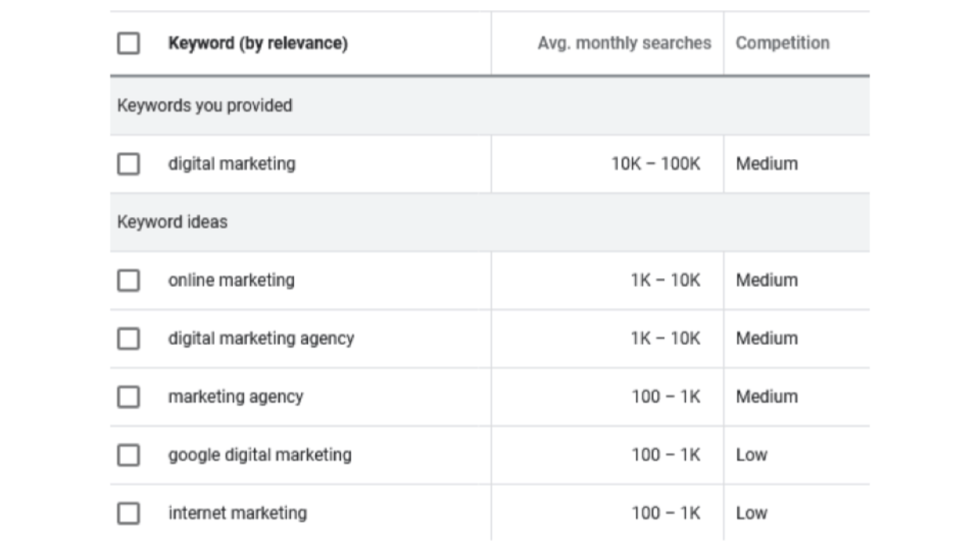Tick the select-all checkbox in header row
Image resolution: width=980 pixels, height=551 pixels.
[x=129, y=43]
